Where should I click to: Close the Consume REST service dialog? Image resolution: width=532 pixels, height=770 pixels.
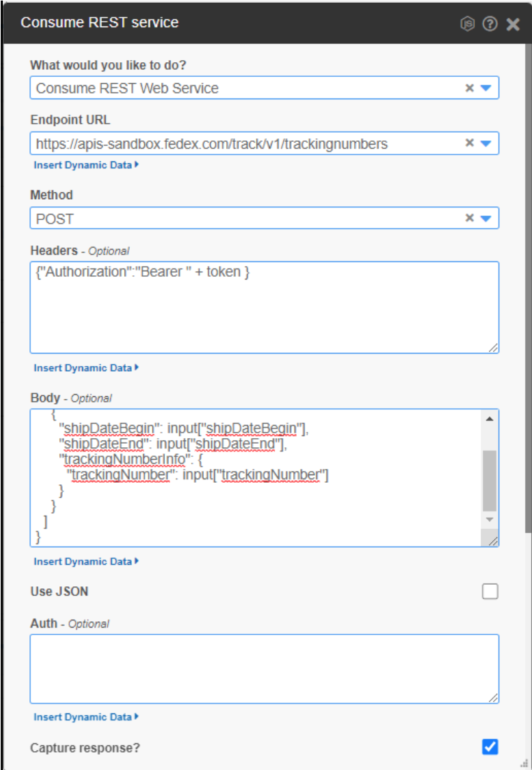point(513,24)
